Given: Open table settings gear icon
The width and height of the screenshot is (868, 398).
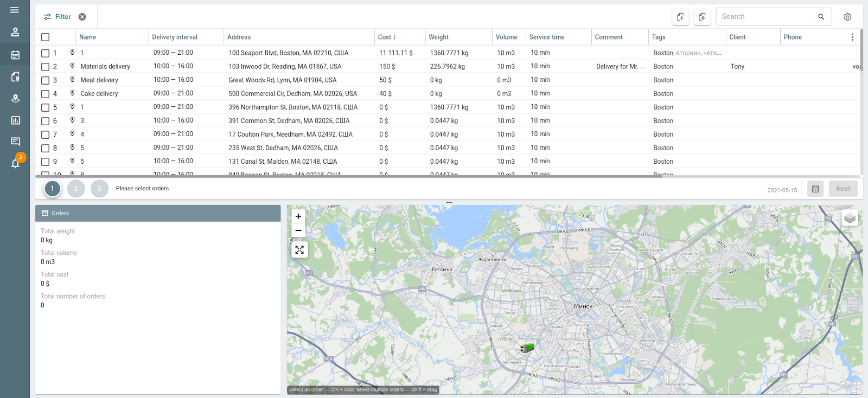Looking at the screenshot, I should point(847,17).
